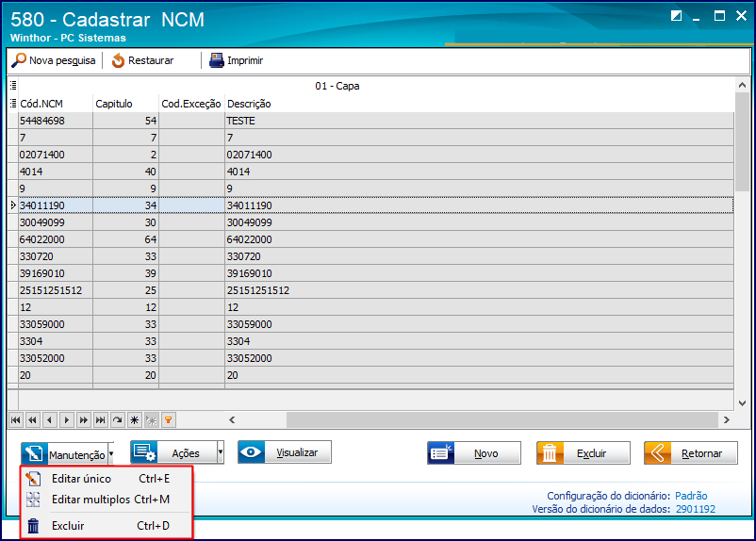Screen dimensions: 756x541
Task: Click the horizontal scrollbar left arrow
Action: click(x=232, y=420)
